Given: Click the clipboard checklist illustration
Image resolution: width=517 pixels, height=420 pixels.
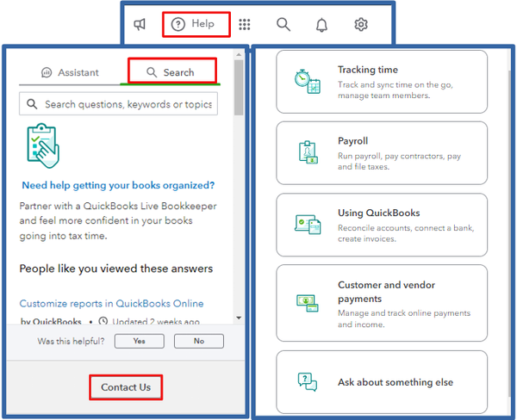Looking at the screenshot, I should click(x=43, y=145).
